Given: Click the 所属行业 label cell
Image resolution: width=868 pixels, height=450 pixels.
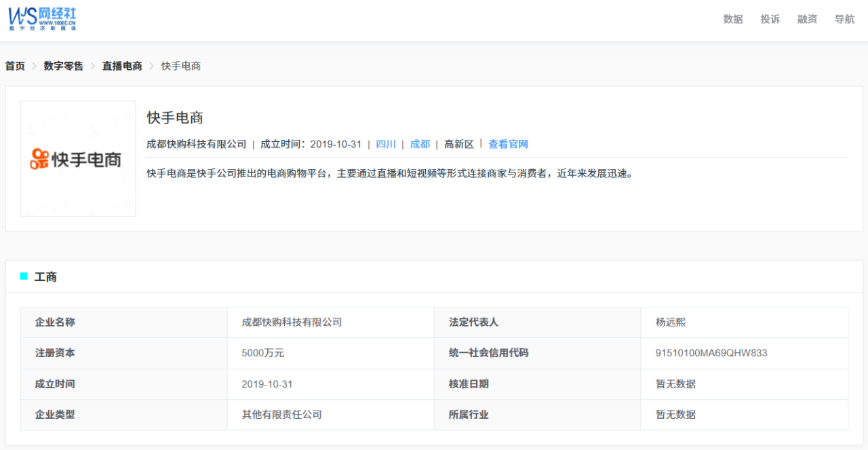Looking at the screenshot, I should (538, 415).
